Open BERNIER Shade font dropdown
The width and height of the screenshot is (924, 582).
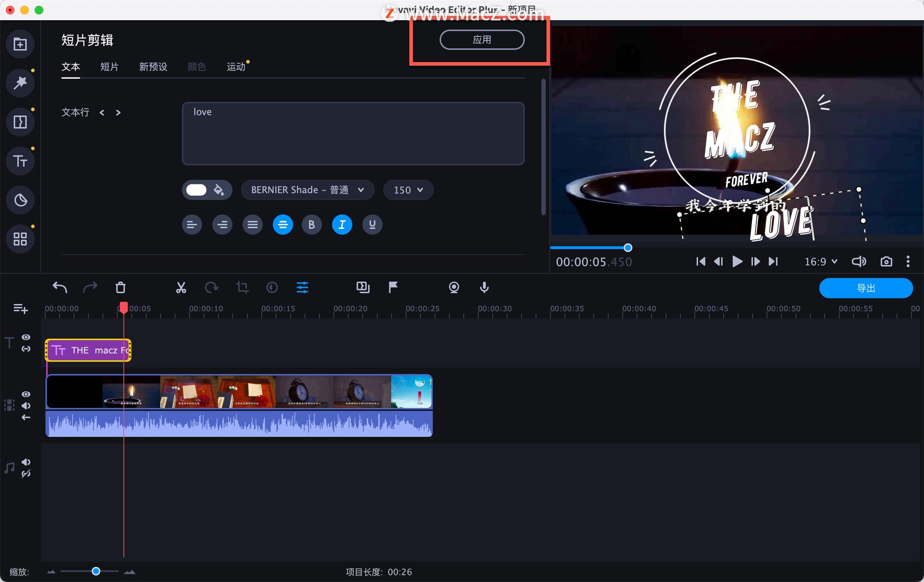(x=307, y=190)
